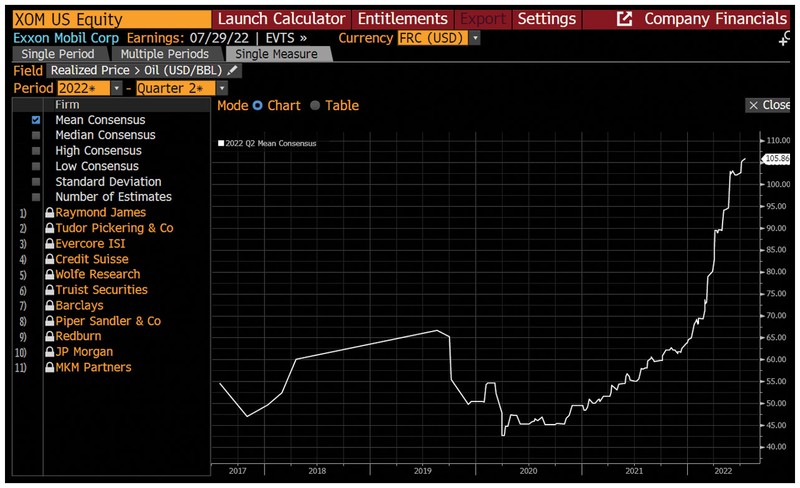Switch to the Single Period tab
Screen dimensions: 800x488
tap(59, 54)
